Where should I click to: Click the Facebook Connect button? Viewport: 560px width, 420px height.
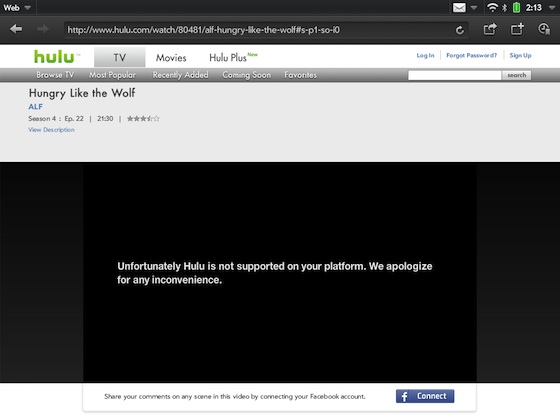pyautogui.click(x=425, y=396)
